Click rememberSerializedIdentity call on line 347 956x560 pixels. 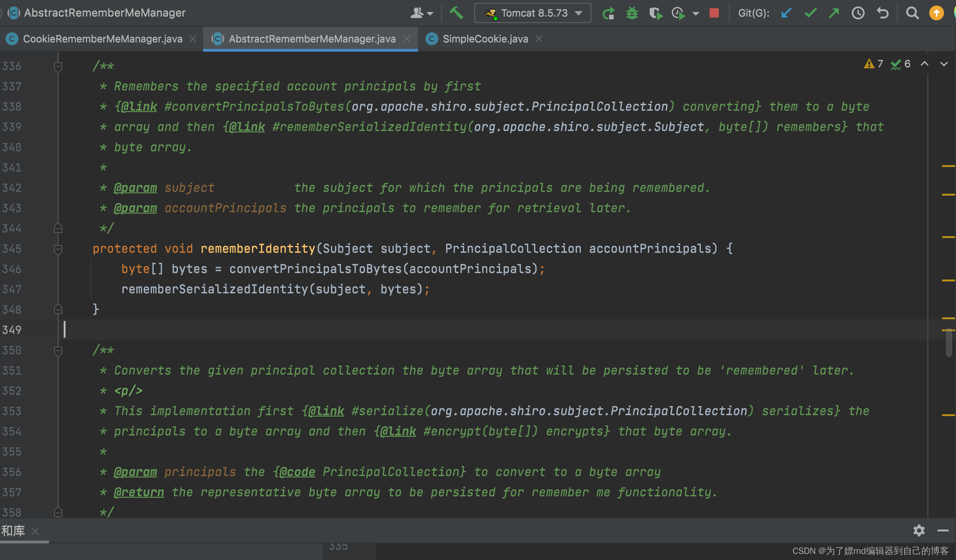click(x=215, y=289)
